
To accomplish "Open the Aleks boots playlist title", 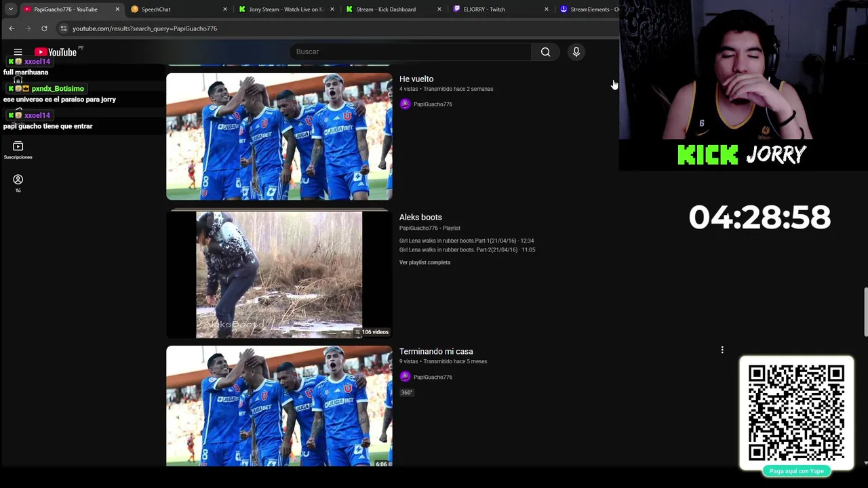I will tap(420, 218).
